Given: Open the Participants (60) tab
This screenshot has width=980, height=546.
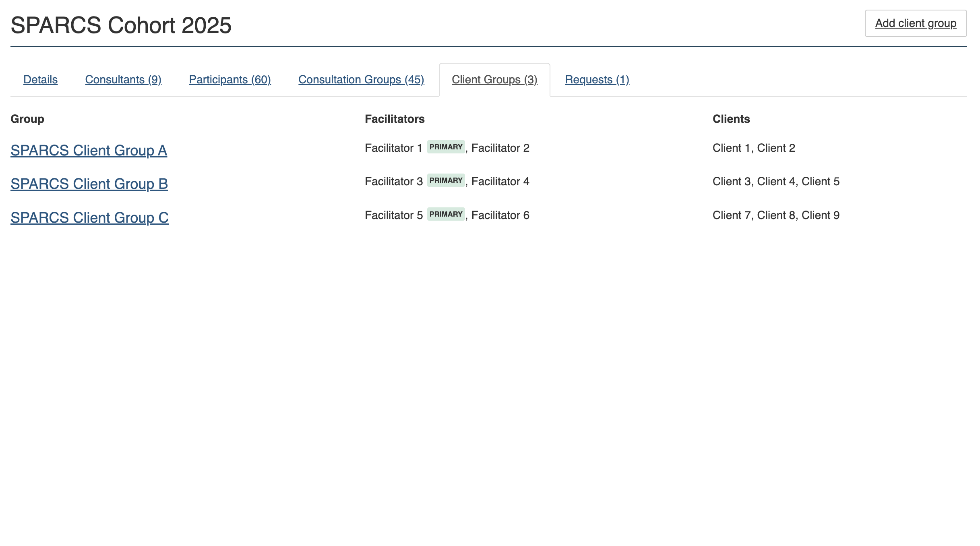Looking at the screenshot, I should coord(230,80).
